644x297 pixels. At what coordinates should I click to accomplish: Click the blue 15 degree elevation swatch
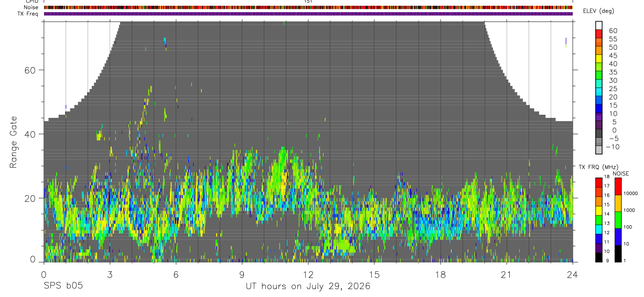point(599,107)
